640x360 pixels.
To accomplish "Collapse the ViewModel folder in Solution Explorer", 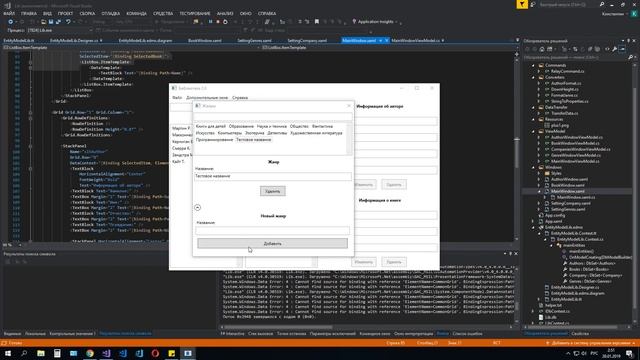I will click(x=533, y=131).
